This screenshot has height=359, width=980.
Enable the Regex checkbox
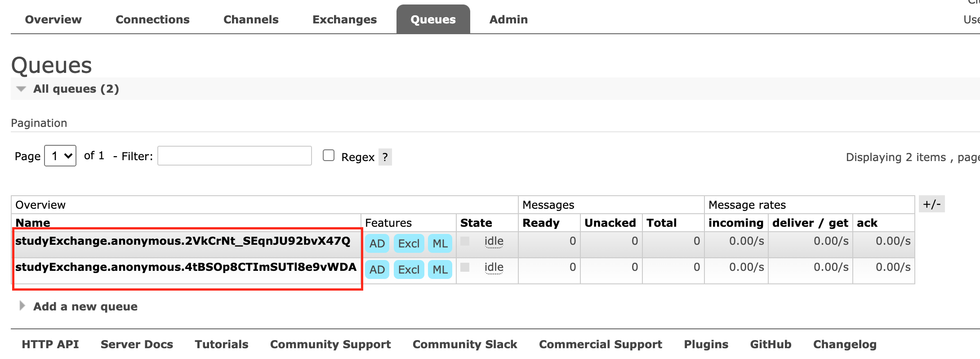(x=329, y=156)
